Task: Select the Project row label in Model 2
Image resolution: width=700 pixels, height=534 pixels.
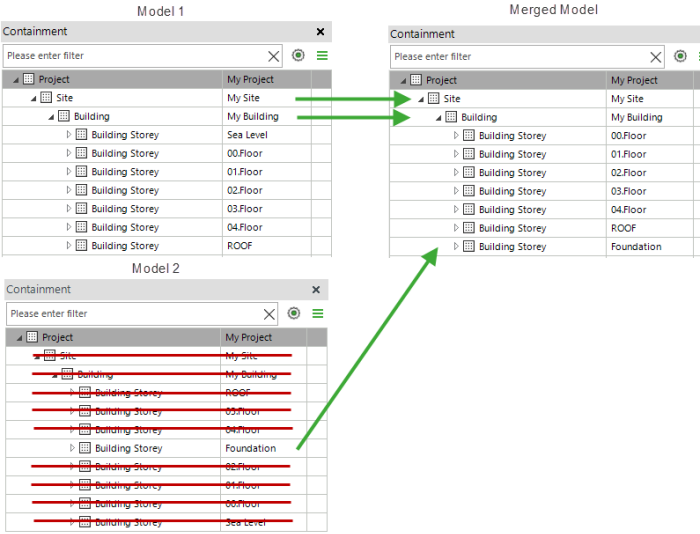Action: click(x=58, y=338)
